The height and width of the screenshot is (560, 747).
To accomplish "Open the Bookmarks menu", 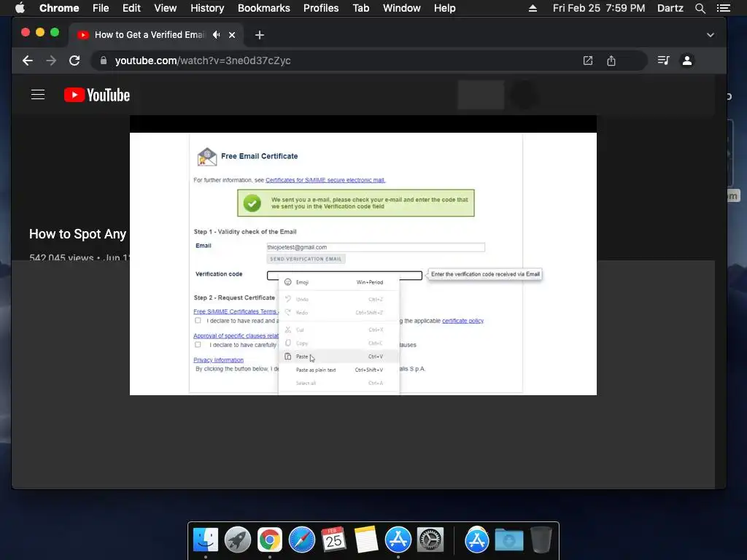I will [264, 8].
